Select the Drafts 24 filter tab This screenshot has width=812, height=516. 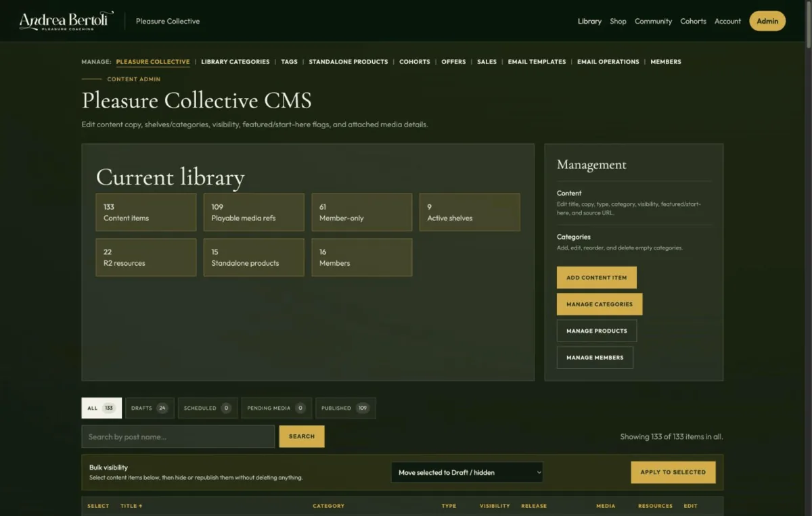(150, 408)
